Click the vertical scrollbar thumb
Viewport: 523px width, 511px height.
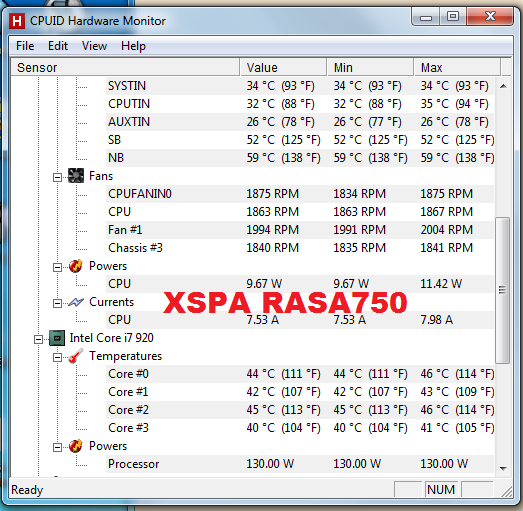(x=503, y=290)
